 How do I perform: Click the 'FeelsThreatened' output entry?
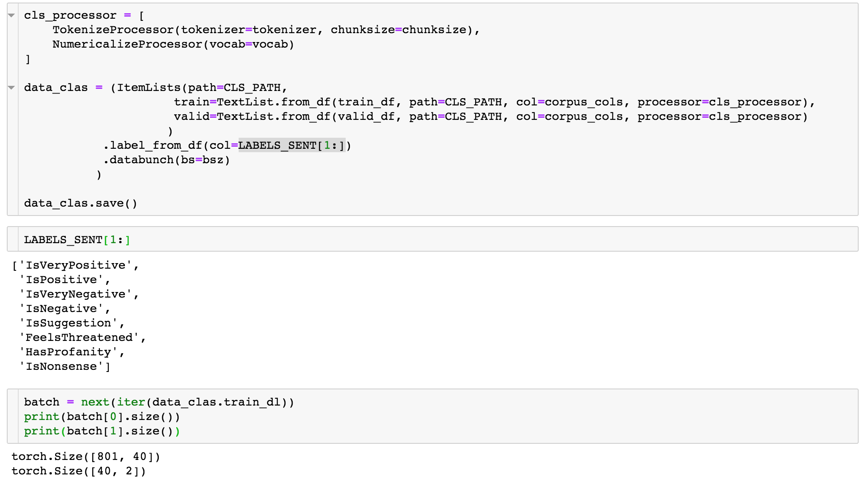[79, 338]
